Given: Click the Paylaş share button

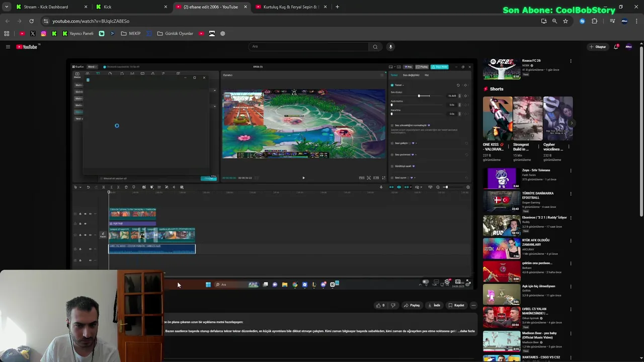Looking at the screenshot, I should 412,305.
